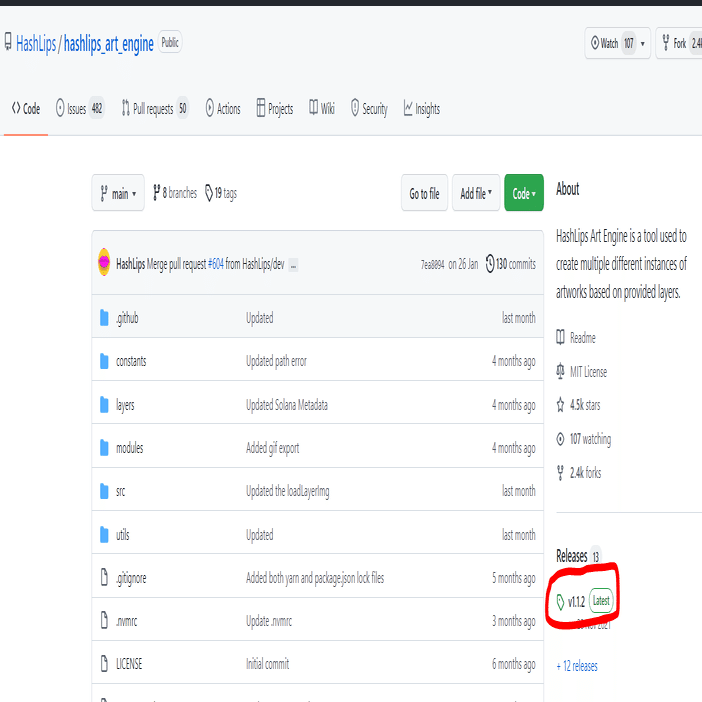This screenshot has height=702, width=702.
Task: View the 130 commits history
Action: tap(511, 264)
